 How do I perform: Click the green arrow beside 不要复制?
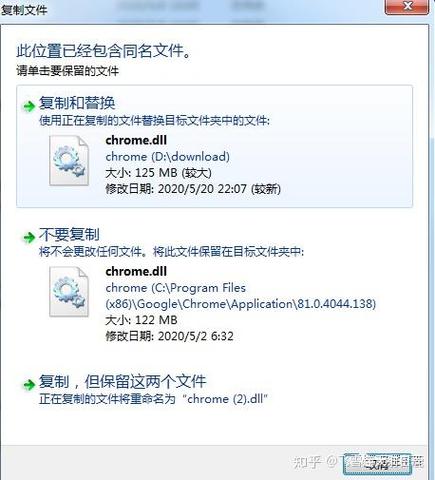[x=29, y=237]
